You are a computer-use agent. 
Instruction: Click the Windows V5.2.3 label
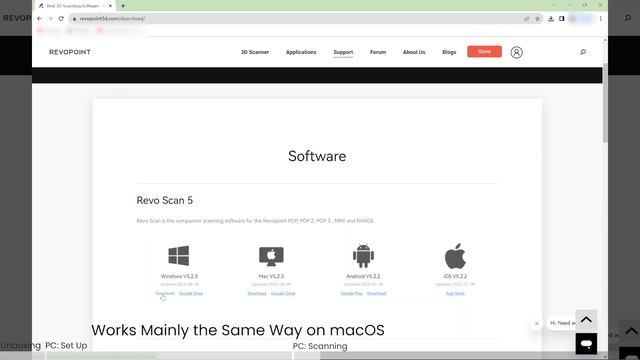click(x=179, y=276)
